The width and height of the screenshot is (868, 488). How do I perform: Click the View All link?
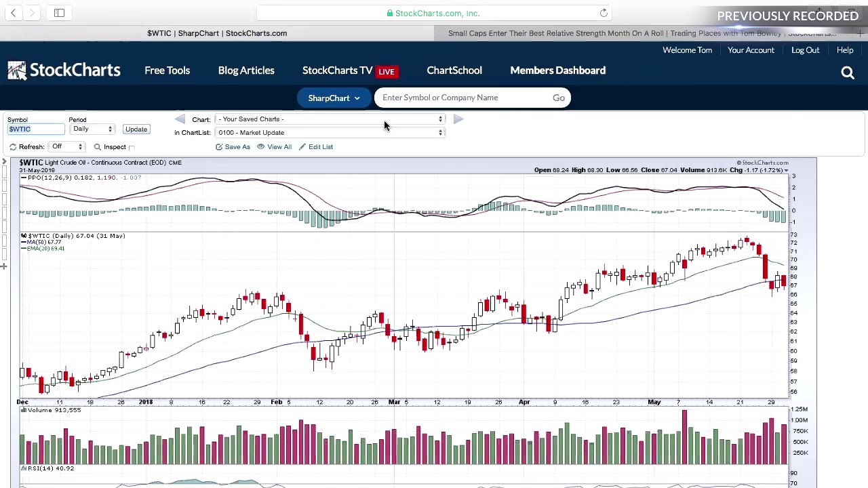279,147
